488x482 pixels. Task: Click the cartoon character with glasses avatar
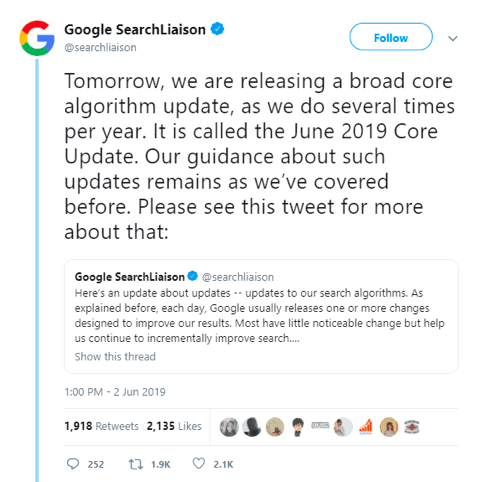pos(298,427)
